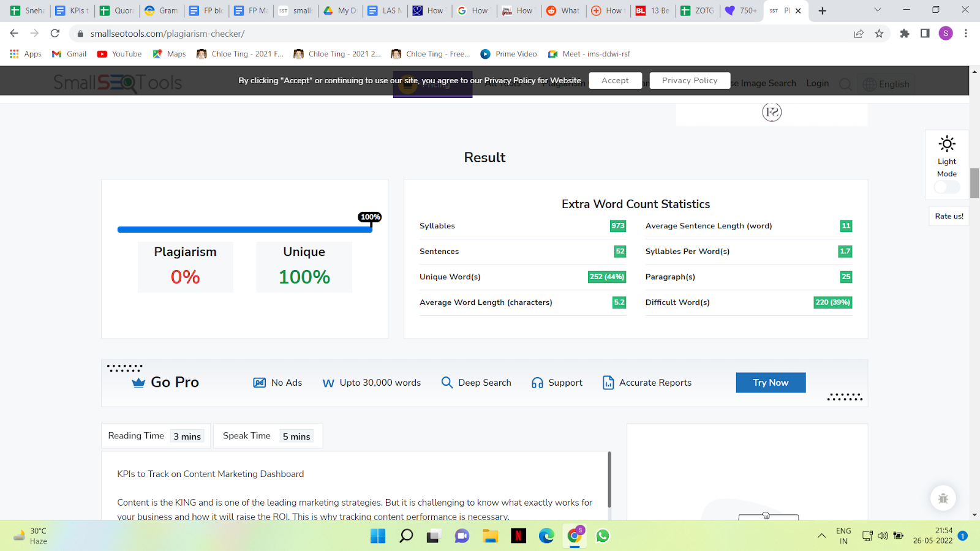The height and width of the screenshot is (551, 980).
Task: Open the YouTube bookmark
Action: pos(119,54)
